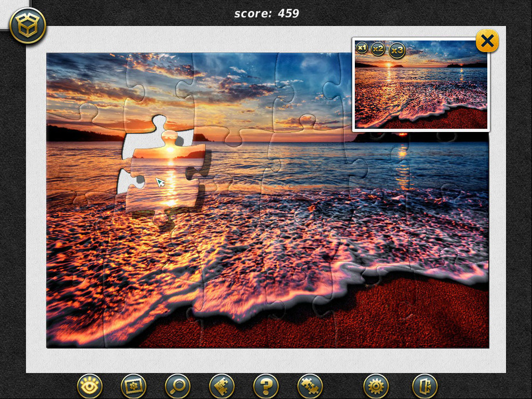Set the preview zoom to x2
Screen dimensions: 532x399
pos(378,49)
